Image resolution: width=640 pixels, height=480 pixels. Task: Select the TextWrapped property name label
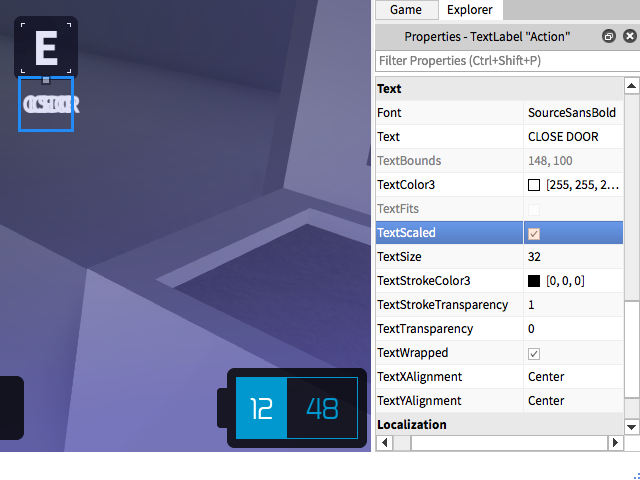click(413, 353)
